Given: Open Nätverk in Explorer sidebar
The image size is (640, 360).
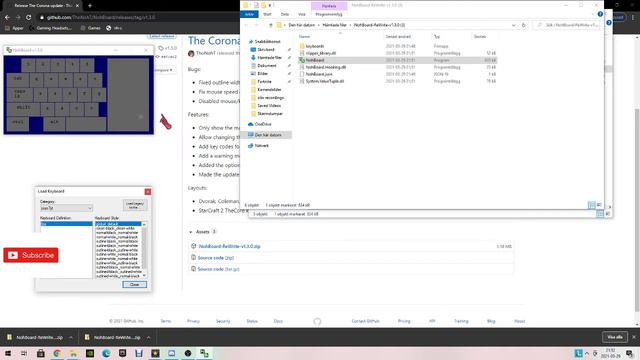Looking at the screenshot, I should pyautogui.click(x=262, y=145).
